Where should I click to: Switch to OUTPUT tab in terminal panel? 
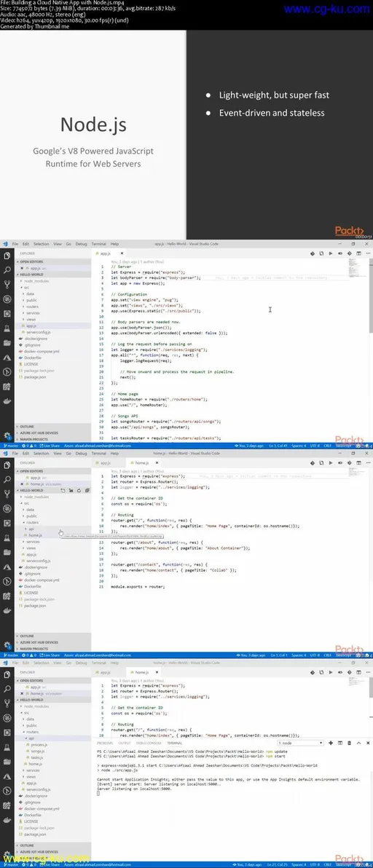click(125, 742)
